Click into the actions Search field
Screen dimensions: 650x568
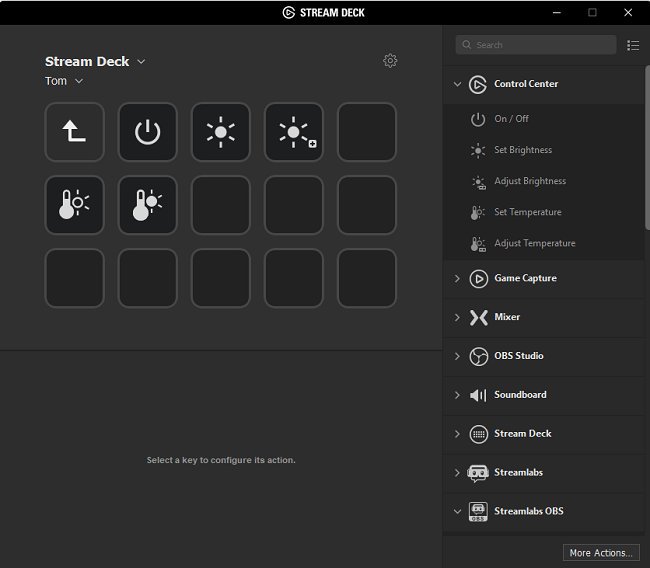pyautogui.click(x=536, y=45)
